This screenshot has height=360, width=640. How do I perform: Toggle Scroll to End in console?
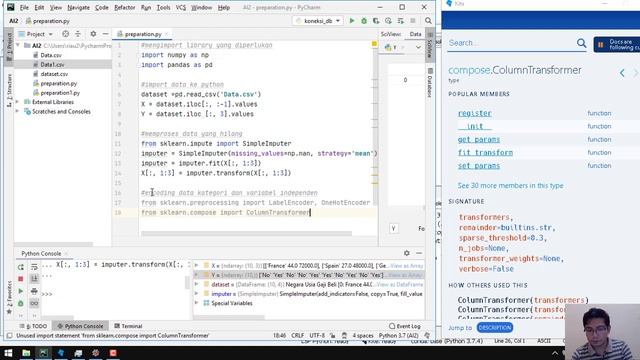tap(34, 279)
